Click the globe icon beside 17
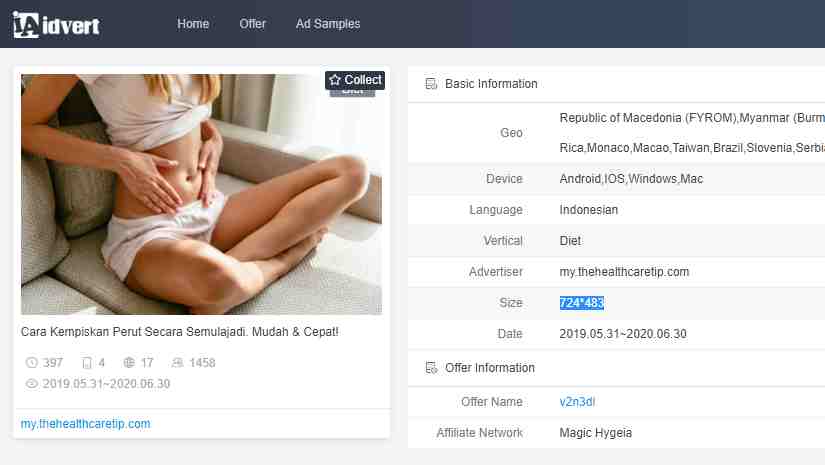This screenshot has width=825, height=465. 129,363
